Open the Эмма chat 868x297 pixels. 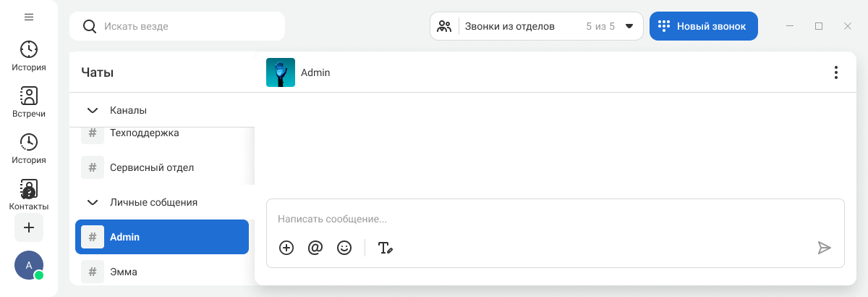124,272
